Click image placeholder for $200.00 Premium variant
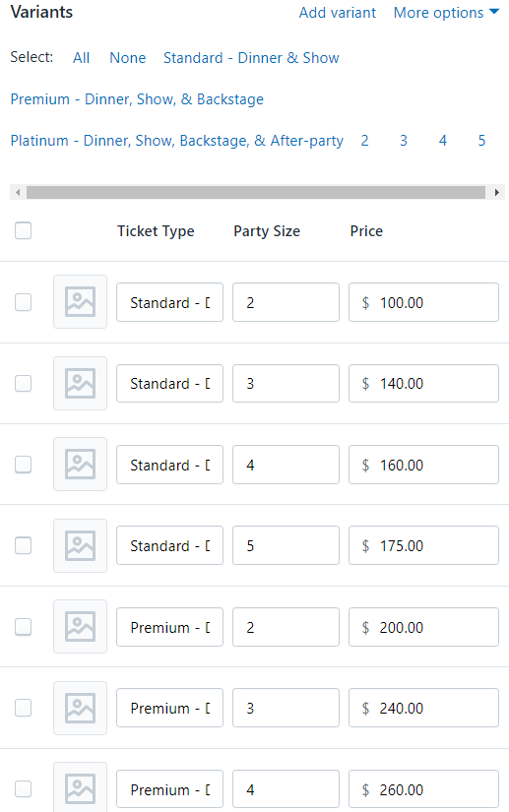This screenshot has height=812, width=509. 81,627
